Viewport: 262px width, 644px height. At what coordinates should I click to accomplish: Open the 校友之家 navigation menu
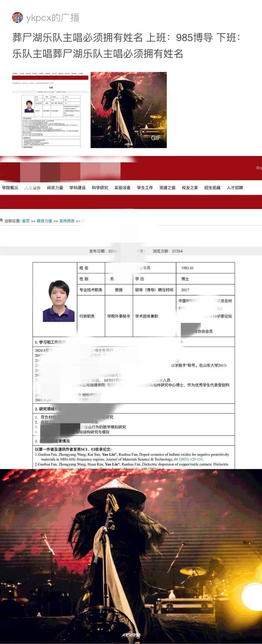point(190,188)
